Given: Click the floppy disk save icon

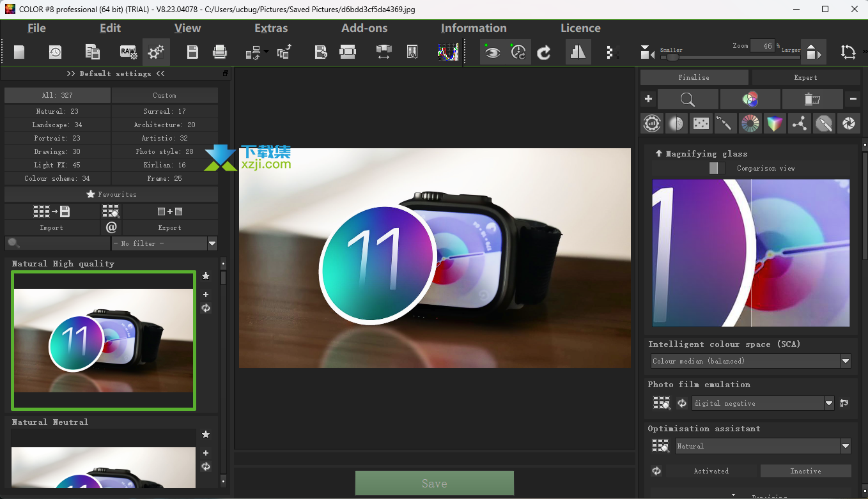Looking at the screenshot, I should coord(192,52).
